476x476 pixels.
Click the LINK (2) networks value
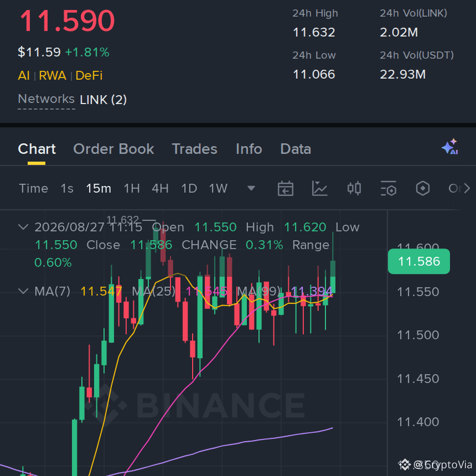tap(103, 100)
